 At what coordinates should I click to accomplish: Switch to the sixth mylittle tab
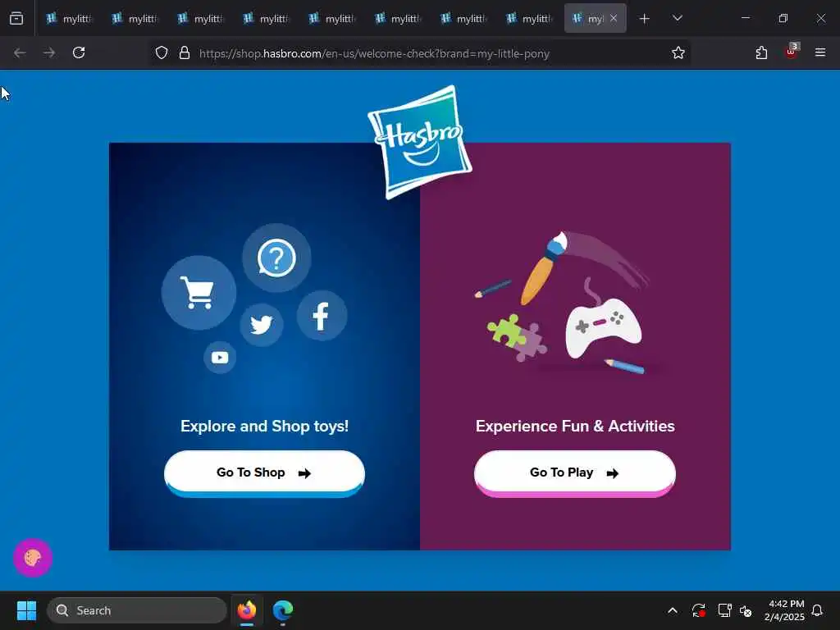tap(398, 19)
